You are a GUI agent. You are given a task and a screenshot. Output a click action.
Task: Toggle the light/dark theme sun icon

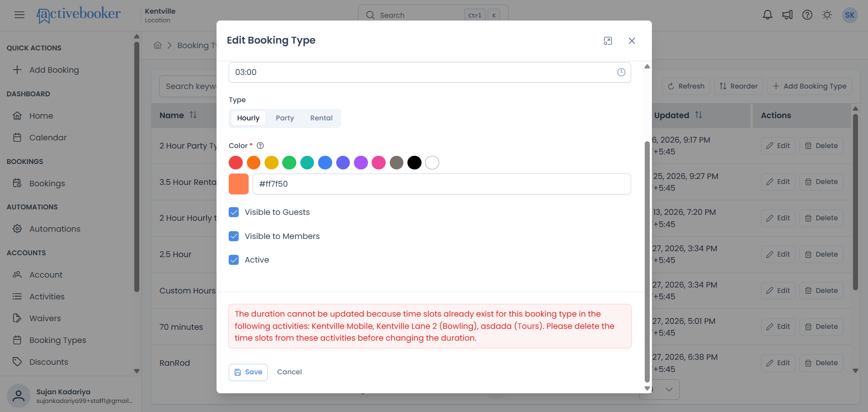(827, 15)
